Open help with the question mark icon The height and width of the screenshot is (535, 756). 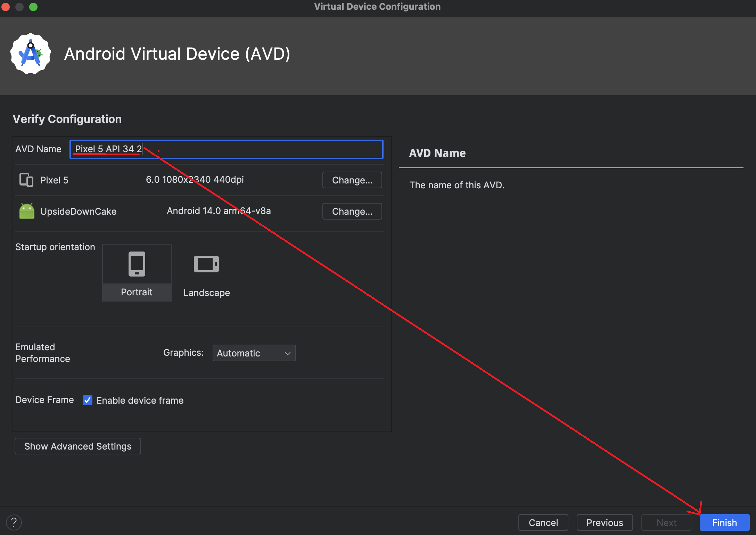(14, 522)
